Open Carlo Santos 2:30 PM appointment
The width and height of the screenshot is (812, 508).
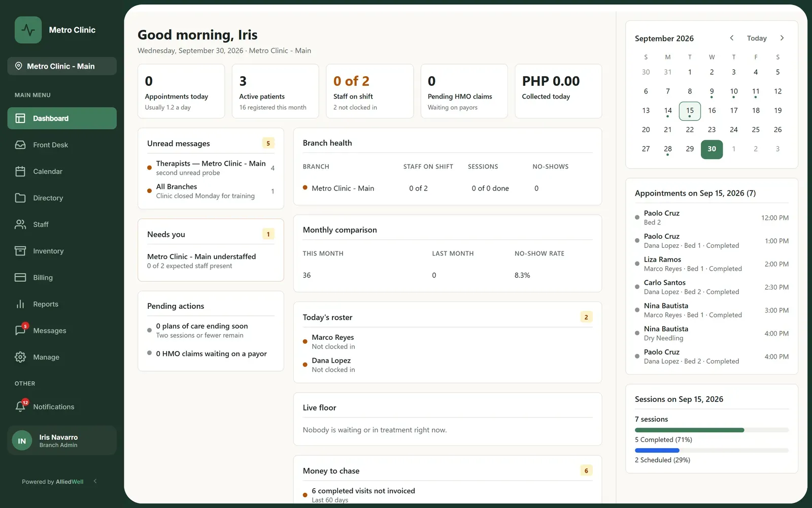712,287
